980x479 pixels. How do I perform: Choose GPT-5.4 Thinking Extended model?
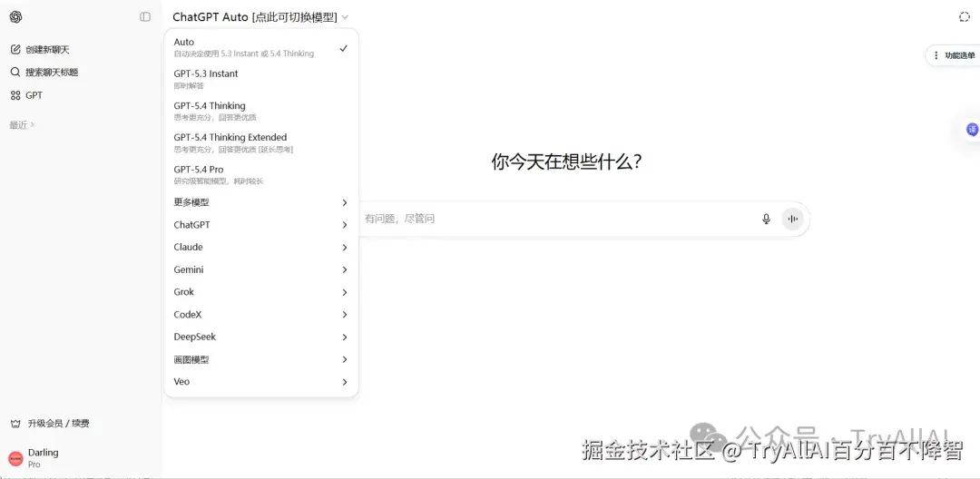pyautogui.click(x=260, y=143)
